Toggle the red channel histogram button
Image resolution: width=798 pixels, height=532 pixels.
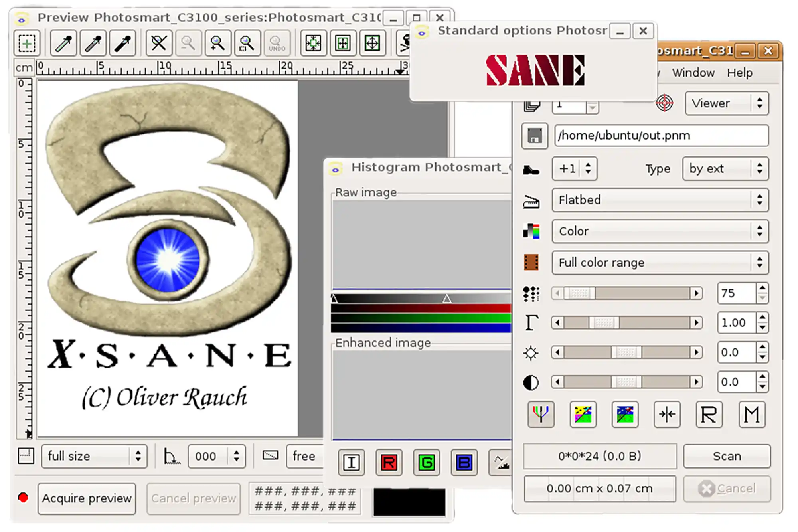pos(389,463)
